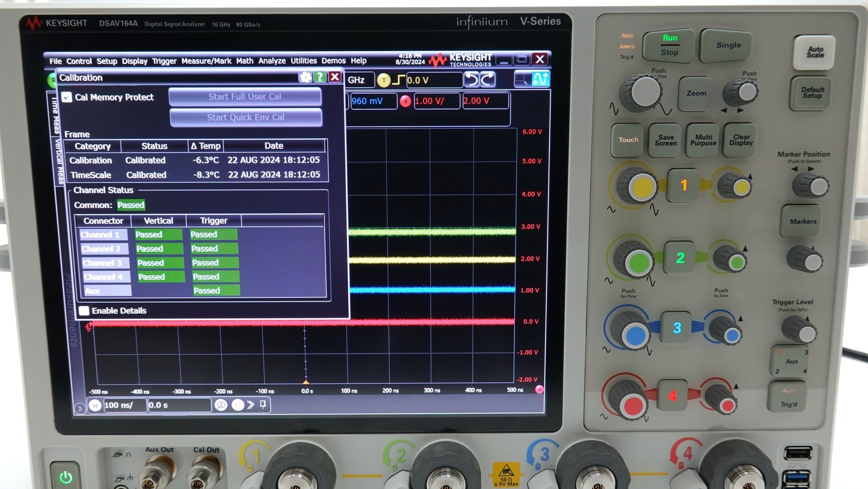Open the Vertical Meas side tab
The width and height of the screenshot is (868, 489).
pyautogui.click(x=59, y=161)
